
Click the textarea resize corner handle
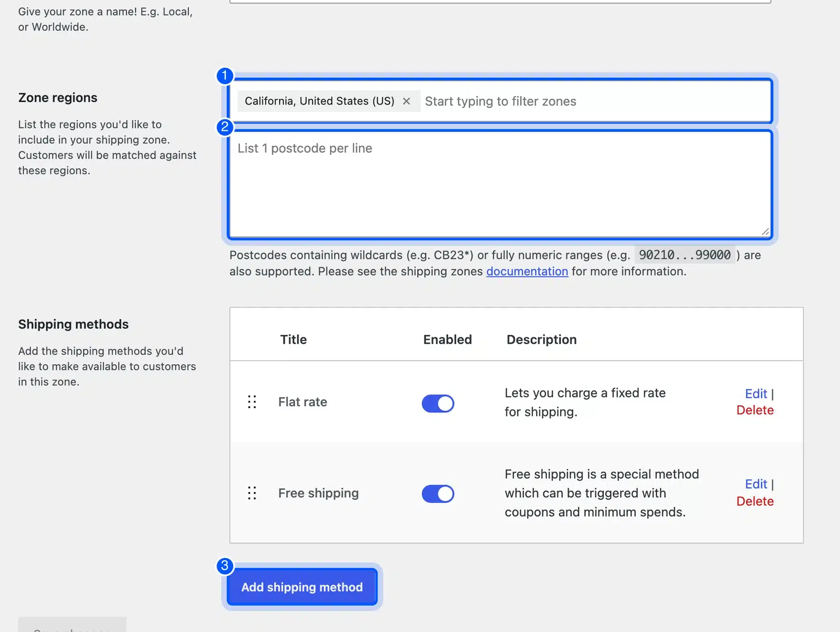coord(765,232)
